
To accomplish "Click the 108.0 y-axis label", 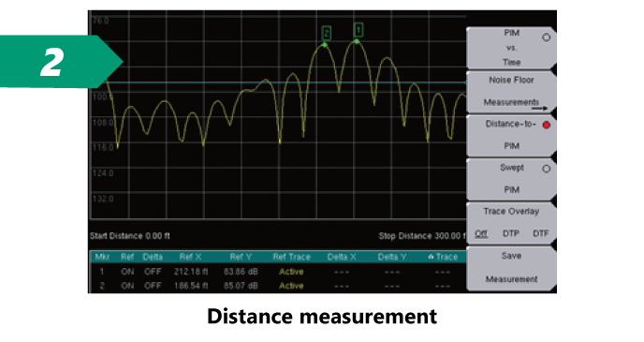I will tap(103, 122).
